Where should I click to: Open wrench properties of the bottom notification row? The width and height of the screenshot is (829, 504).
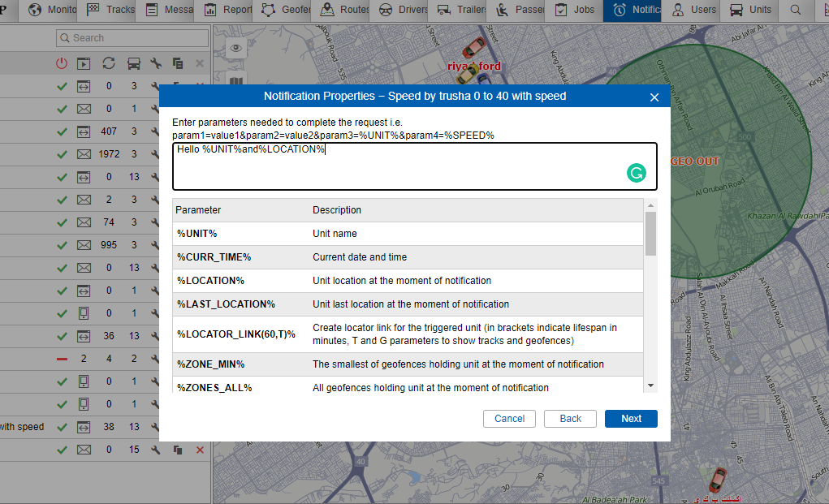coord(156,450)
